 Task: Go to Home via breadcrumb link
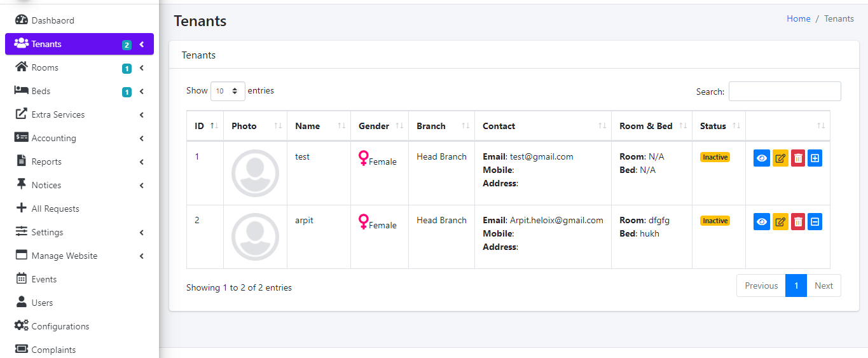pyautogui.click(x=798, y=18)
